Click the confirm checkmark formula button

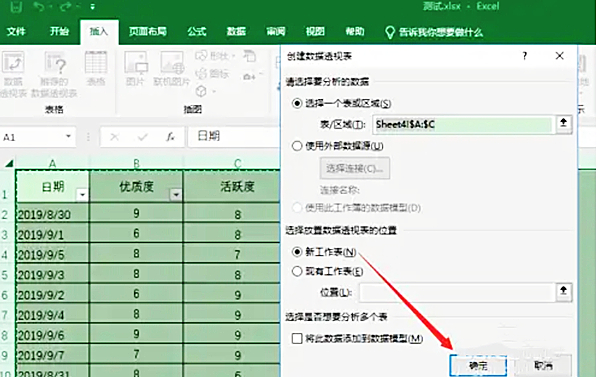[142, 137]
